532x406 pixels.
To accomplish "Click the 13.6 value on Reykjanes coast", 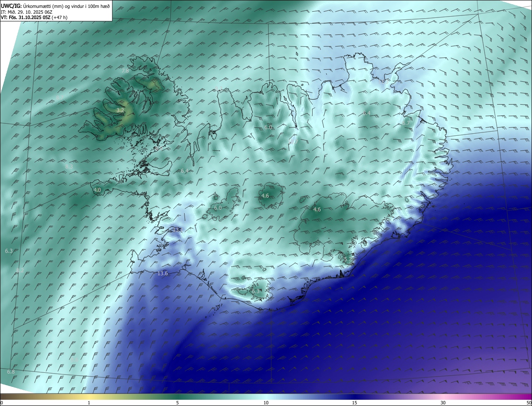I will pyautogui.click(x=163, y=273).
